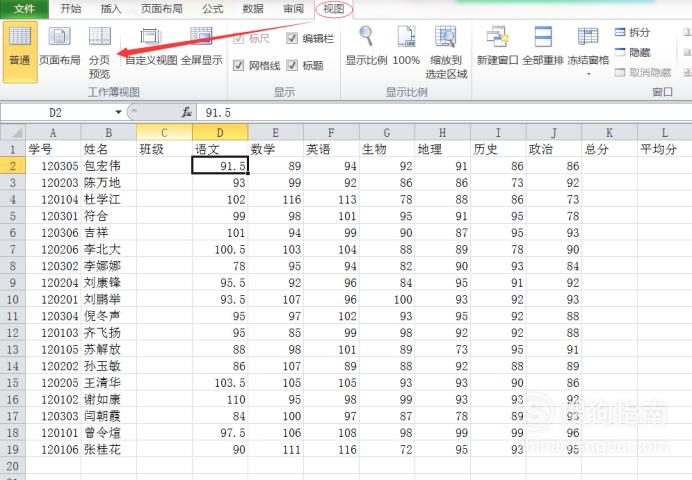Click header cell 班级
Viewport: 692px width, 480px height.
(164, 149)
